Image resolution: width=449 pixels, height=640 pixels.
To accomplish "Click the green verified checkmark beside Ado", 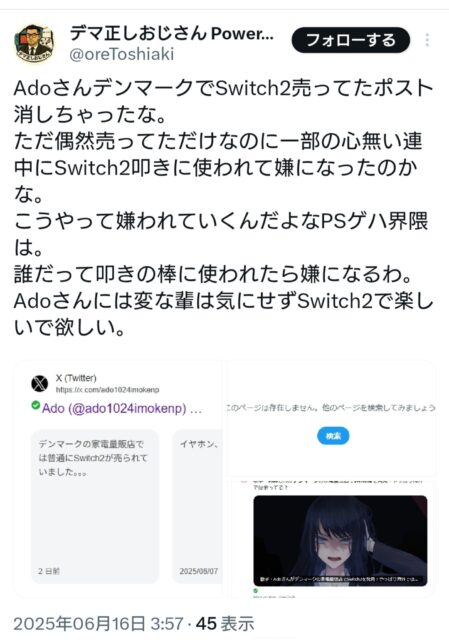I will coord(36,405).
